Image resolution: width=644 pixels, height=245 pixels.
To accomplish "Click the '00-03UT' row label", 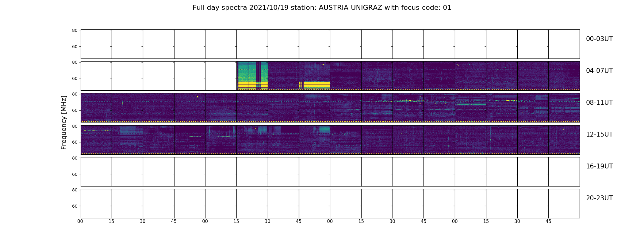I will tap(599, 39).
